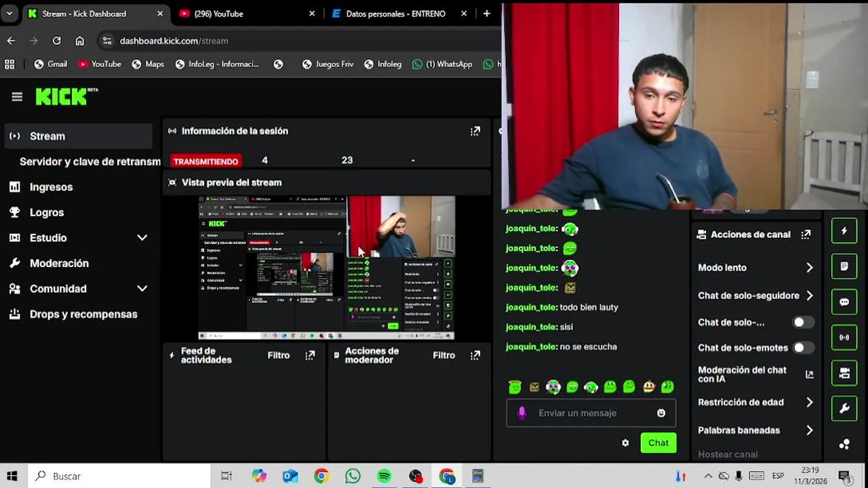868x488 pixels.
Task: Open Moderación del chat con IA external link
Action: (809, 374)
